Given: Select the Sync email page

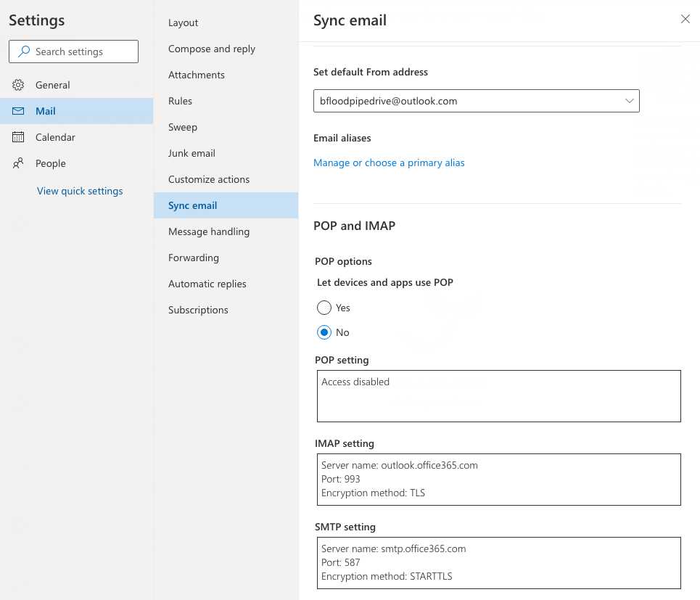Looking at the screenshot, I should coord(226,205).
